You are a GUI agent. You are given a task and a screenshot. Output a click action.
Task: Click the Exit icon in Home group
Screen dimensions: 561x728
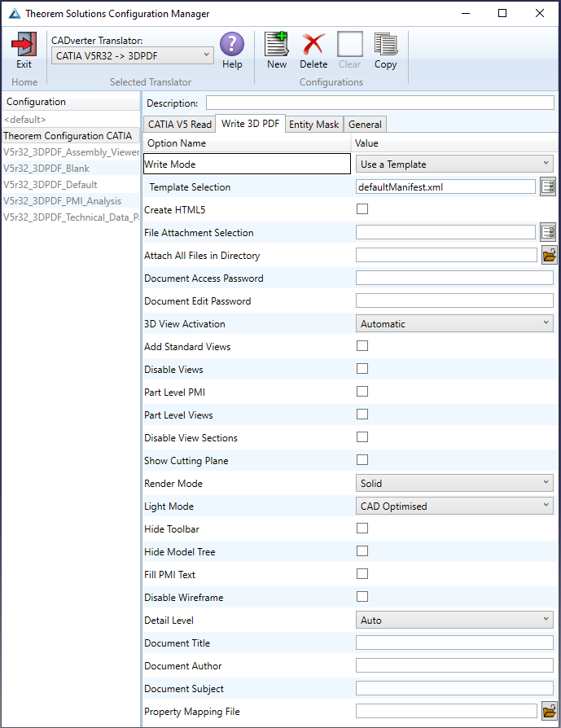[x=24, y=44]
